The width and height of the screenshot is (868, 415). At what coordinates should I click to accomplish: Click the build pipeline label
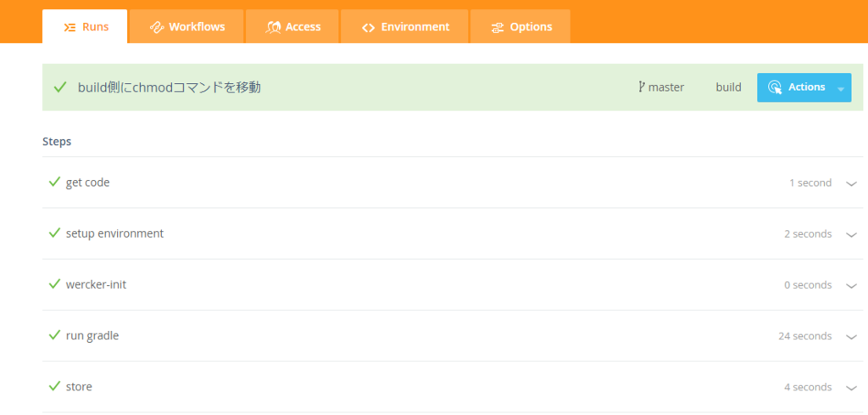pos(728,87)
